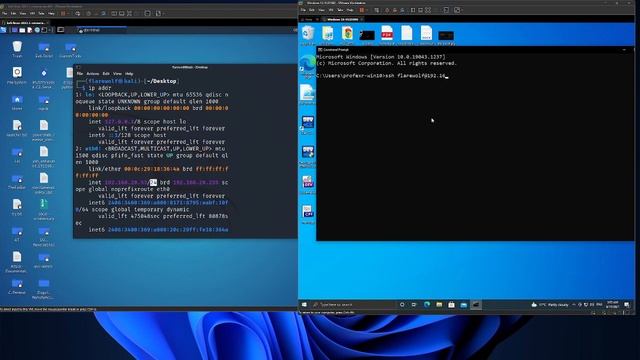The height and width of the screenshot is (360, 640).
Task: Open Help menu in Kali terminal window
Action: [129, 74]
